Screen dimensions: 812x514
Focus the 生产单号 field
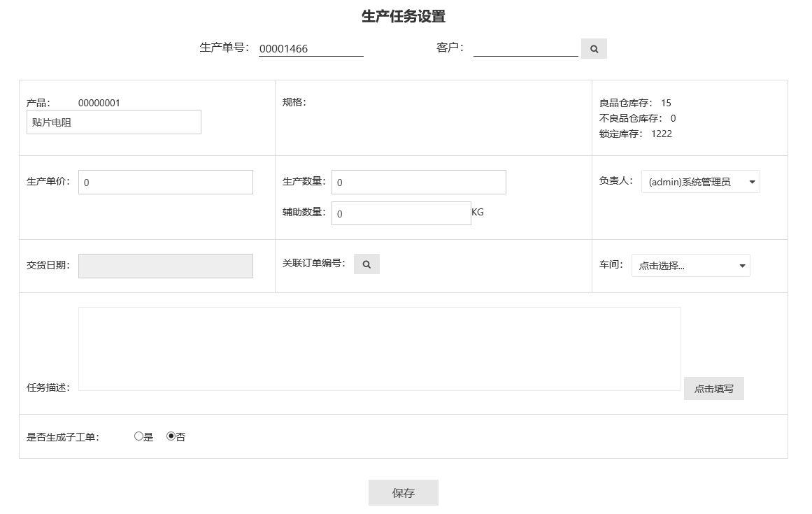point(311,49)
